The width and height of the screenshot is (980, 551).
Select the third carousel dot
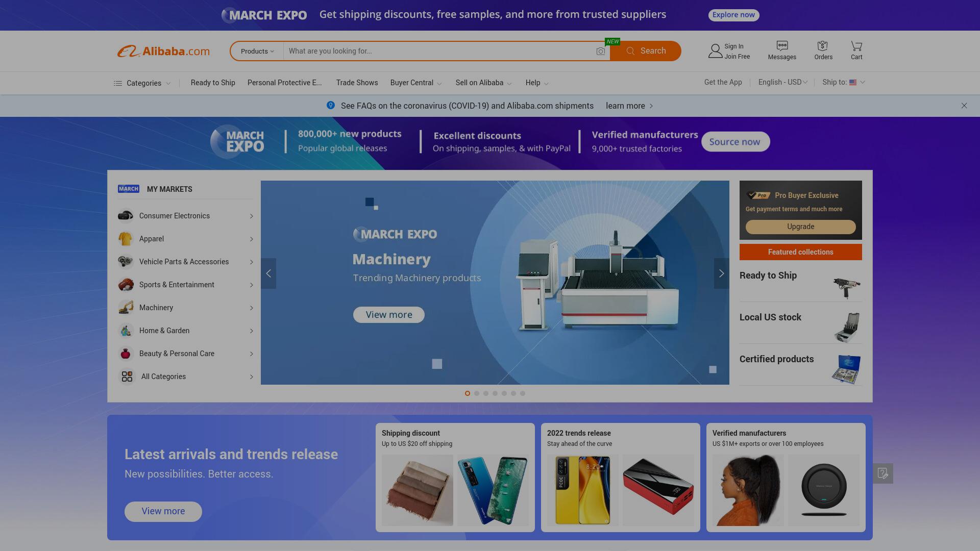click(x=486, y=393)
